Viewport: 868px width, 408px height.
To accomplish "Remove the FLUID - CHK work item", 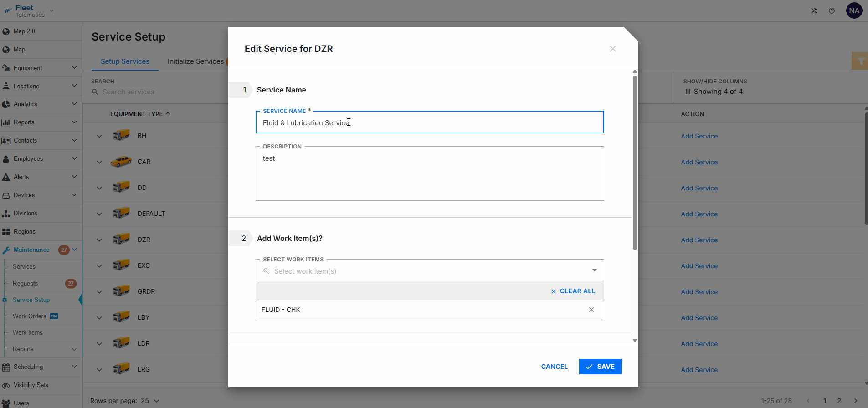I will 591,310.
